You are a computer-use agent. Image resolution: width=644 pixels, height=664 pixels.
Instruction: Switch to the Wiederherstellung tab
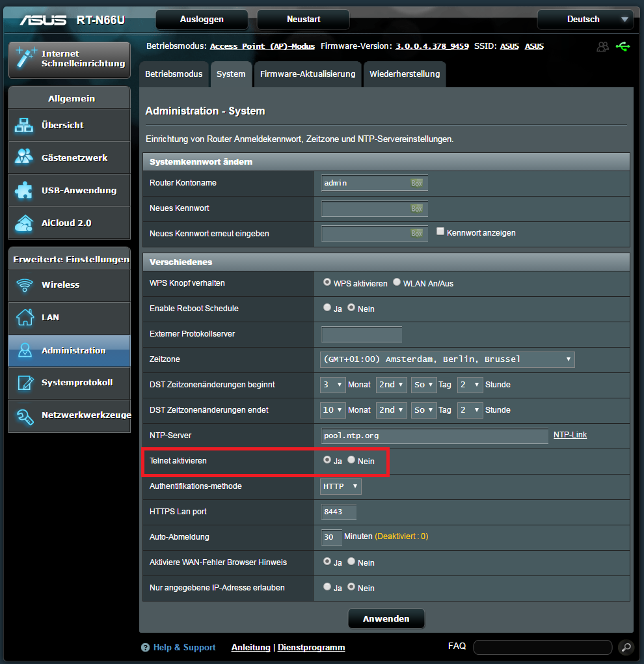pyautogui.click(x=405, y=74)
